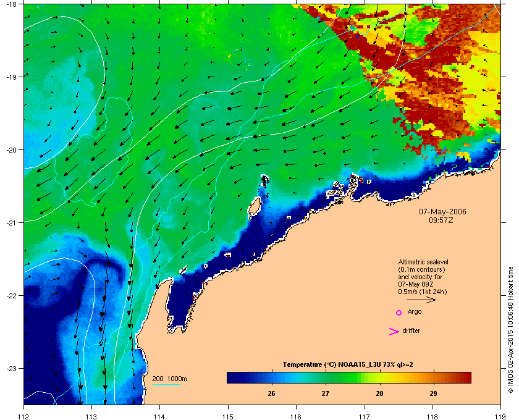This screenshot has width=519, height=420.
Task: Click the '0.5m/s (1kt 24h)' text
Action: (x=422, y=292)
